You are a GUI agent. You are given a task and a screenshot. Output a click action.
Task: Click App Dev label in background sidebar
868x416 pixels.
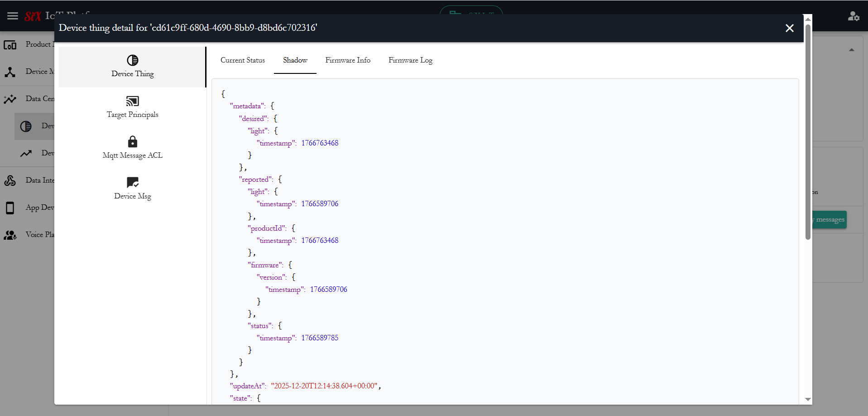(40, 207)
